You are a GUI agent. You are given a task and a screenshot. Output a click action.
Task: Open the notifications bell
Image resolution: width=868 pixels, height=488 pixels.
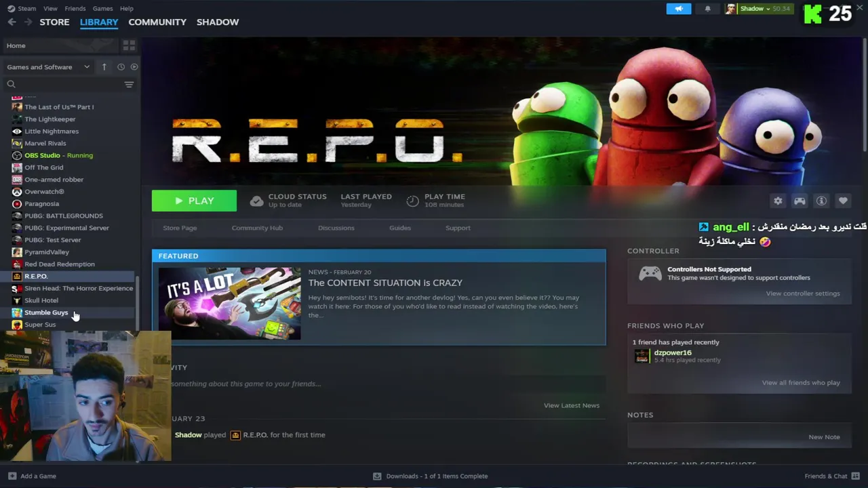[x=707, y=9]
